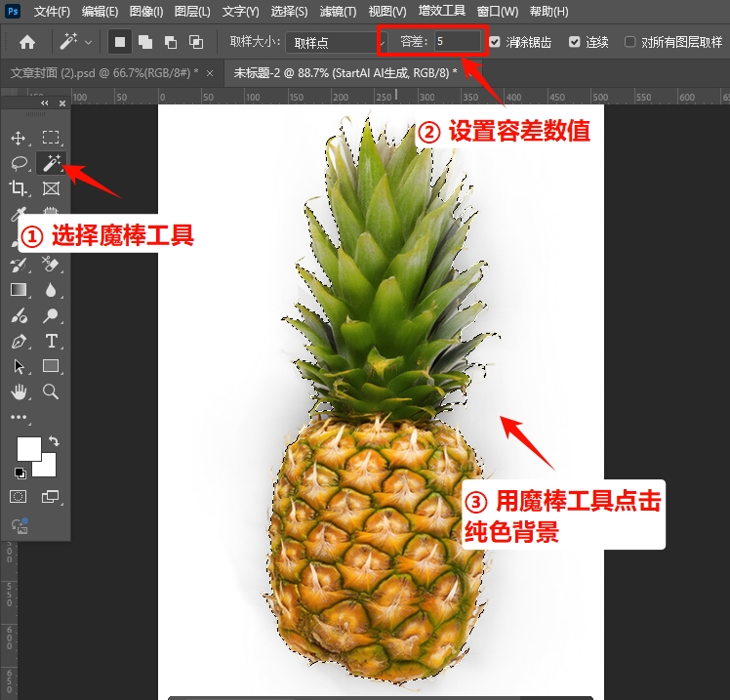Open the 增效工具 menu
The width and height of the screenshot is (730, 700).
point(441,11)
